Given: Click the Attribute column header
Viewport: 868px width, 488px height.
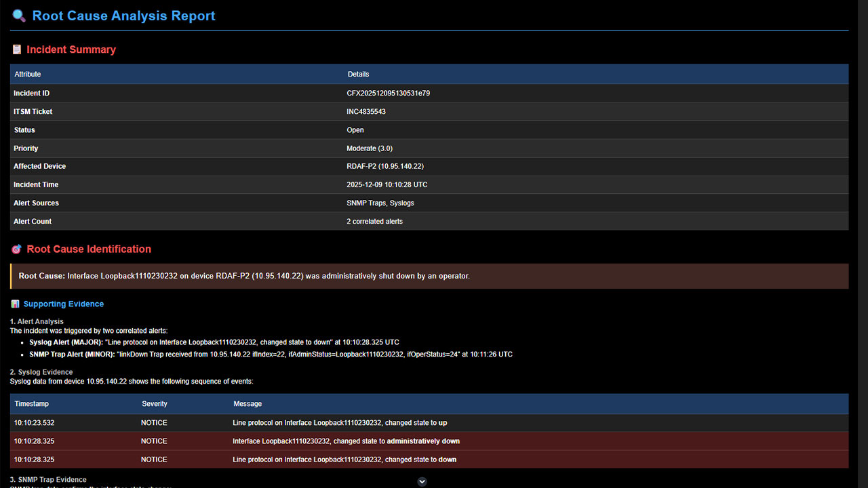Looking at the screenshot, I should pyautogui.click(x=28, y=75).
